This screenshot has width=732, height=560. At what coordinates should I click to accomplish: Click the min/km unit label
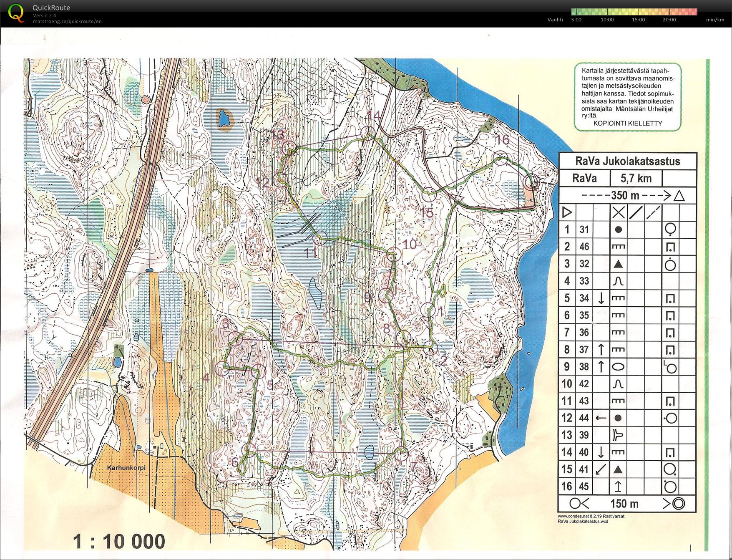pos(714,20)
